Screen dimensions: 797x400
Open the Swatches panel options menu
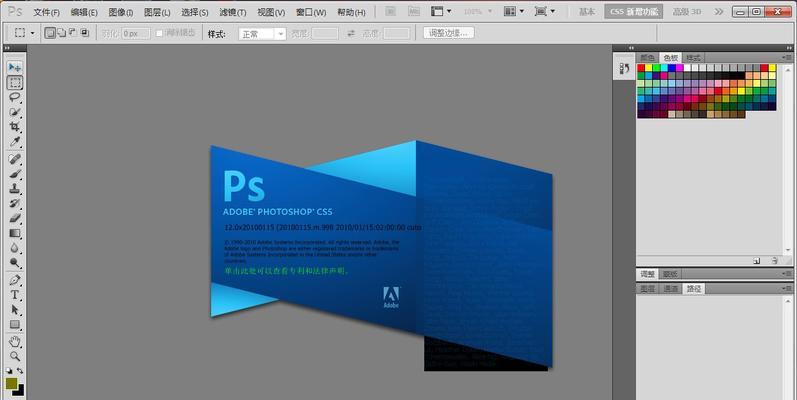pyautogui.click(x=787, y=57)
